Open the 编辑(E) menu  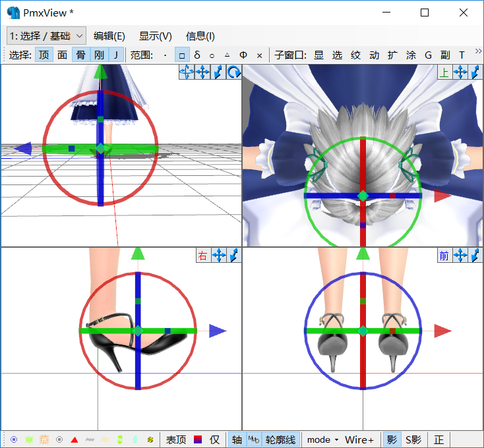(x=109, y=36)
